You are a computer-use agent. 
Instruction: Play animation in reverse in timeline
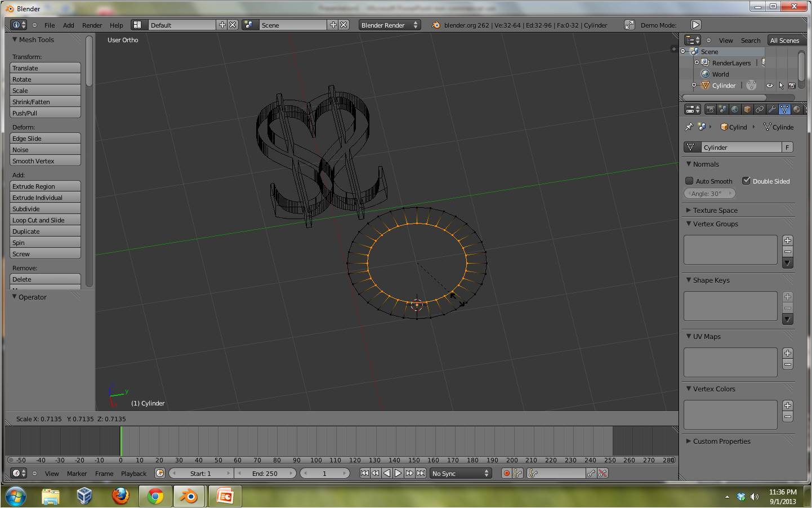pyautogui.click(x=387, y=473)
